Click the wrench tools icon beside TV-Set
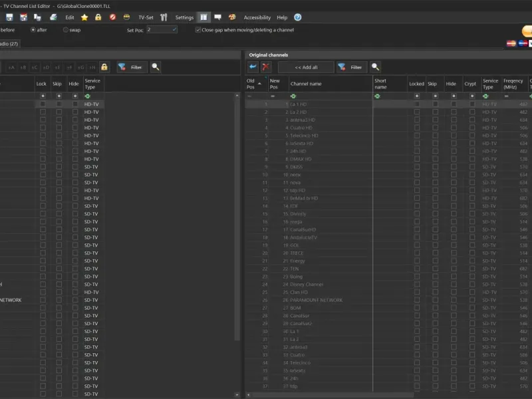532x399 pixels. [x=164, y=17]
